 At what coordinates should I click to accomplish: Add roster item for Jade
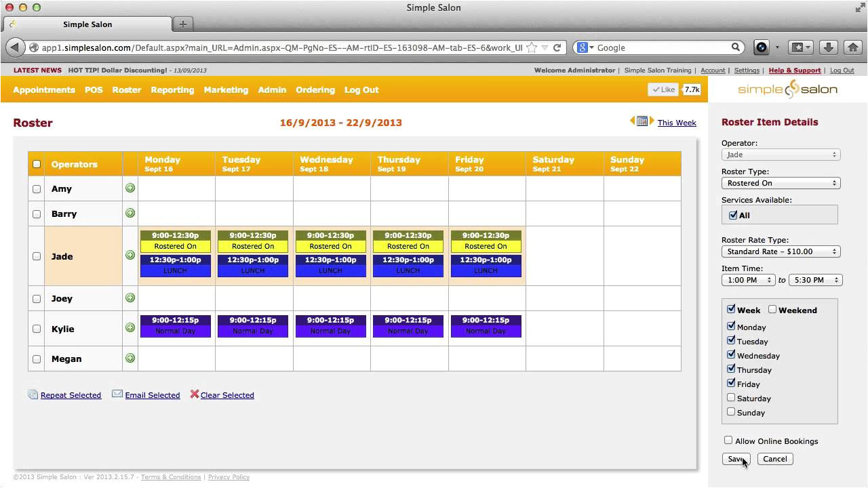pyautogui.click(x=130, y=255)
